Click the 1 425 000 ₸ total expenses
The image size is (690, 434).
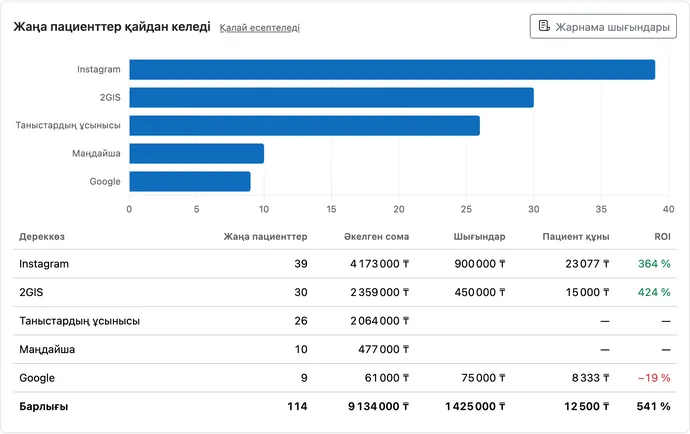pyautogui.click(x=475, y=407)
